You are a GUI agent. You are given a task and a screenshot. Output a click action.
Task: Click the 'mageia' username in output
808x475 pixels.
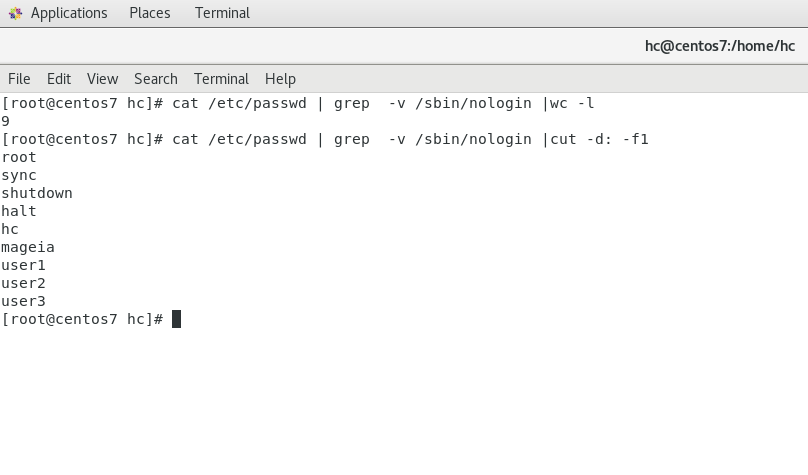pyautogui.click(x=28, y=248)
